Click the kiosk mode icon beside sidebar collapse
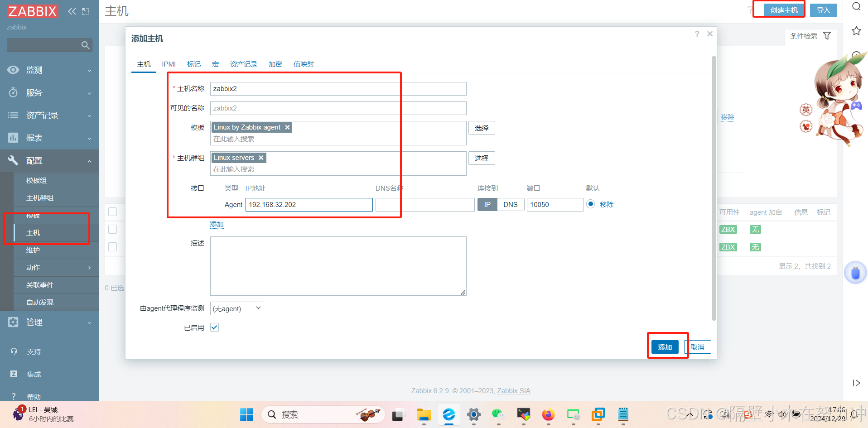This screenshot has height=428, width=868. point(86,11)
